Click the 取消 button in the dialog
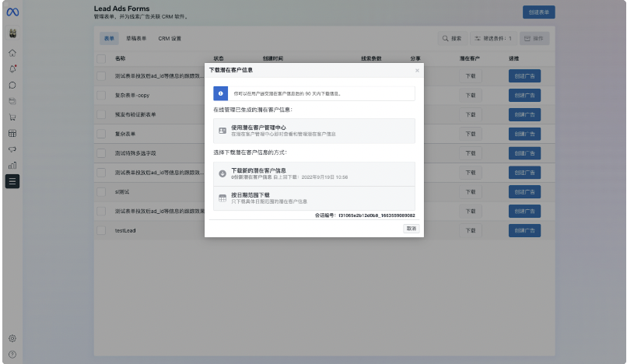 (x=411, y=229)
